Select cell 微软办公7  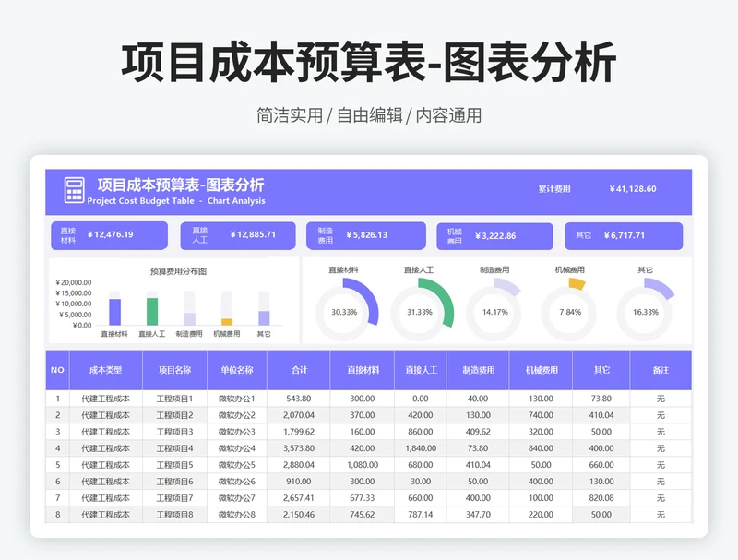pyautogui.click(x=237, y=498)
